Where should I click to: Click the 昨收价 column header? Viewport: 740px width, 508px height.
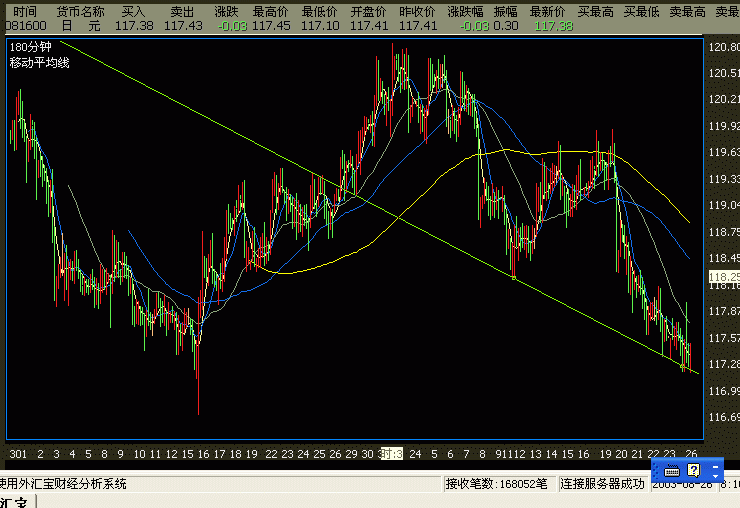[x=417, y=12]
